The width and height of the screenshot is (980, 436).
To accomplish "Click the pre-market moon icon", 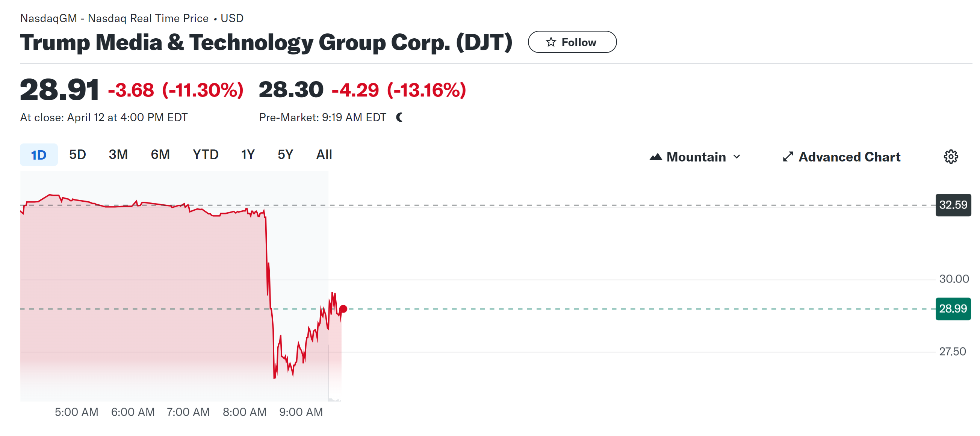I will tap(399, 118).
